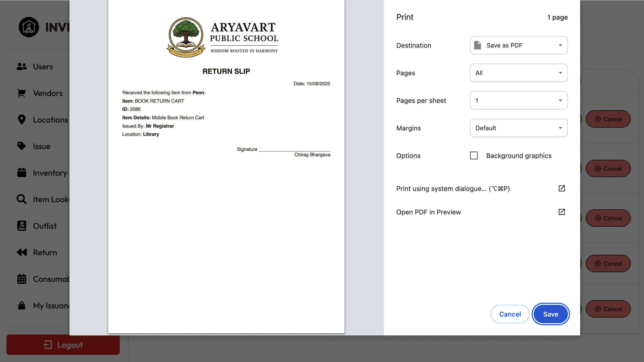This screenshot has width=644, height=362.
Task: Click the 'ID: 2086' line
Action: (x=131, y=109)
